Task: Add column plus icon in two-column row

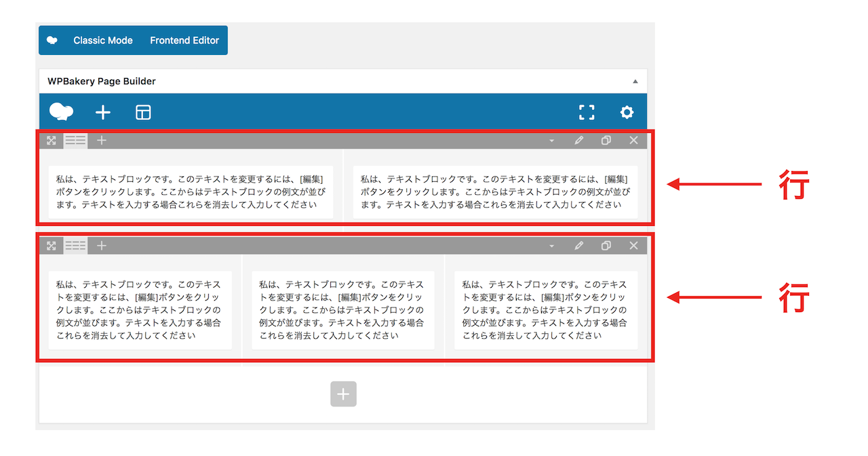Action: point(102,140)
